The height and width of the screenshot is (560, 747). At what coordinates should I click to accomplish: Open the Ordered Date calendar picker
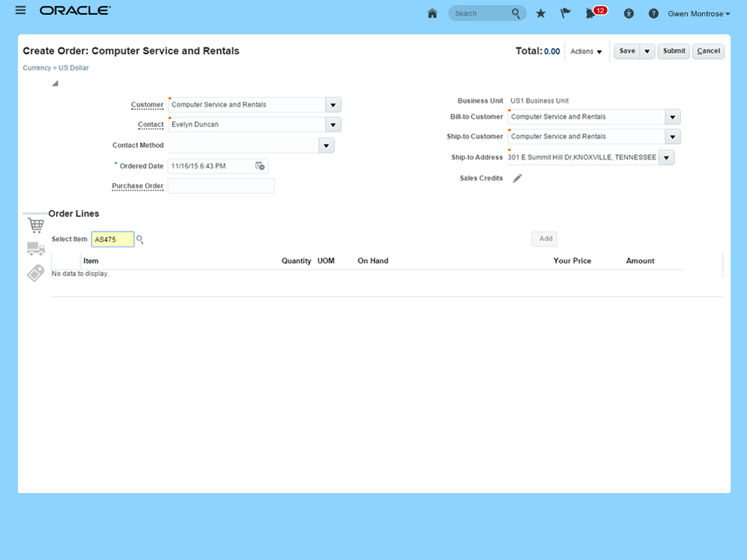[260, 166]
